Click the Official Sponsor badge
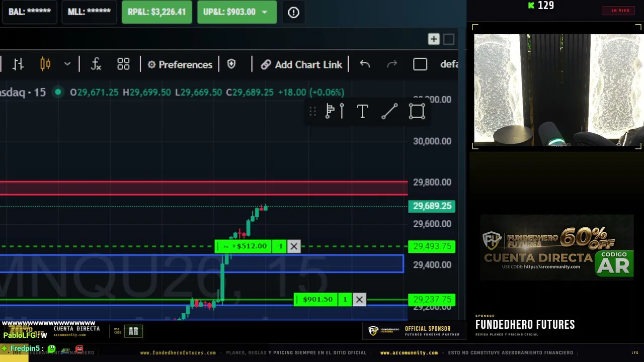 414,331
